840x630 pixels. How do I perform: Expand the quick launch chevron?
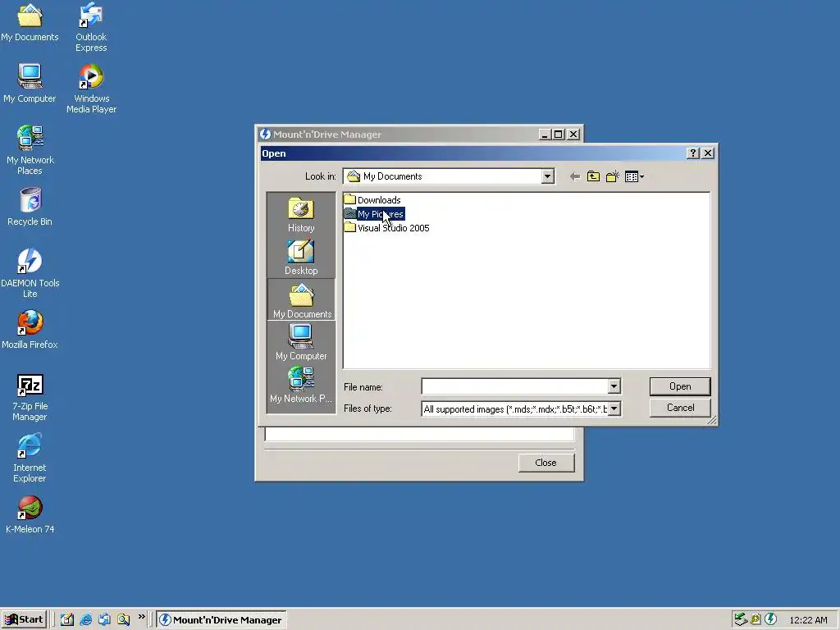coord(141,617)
